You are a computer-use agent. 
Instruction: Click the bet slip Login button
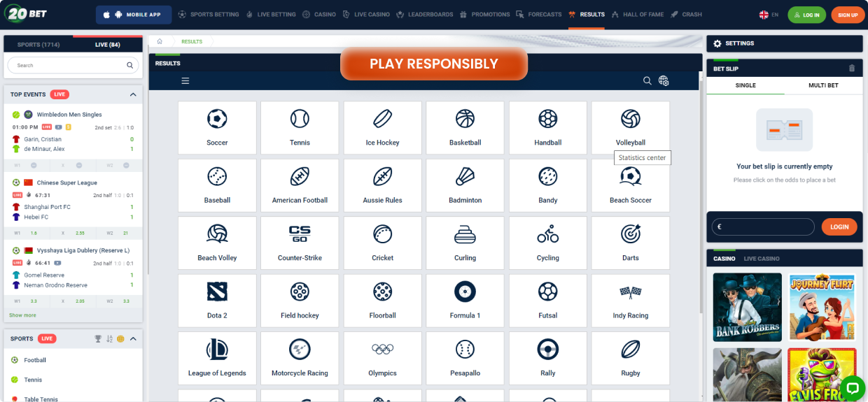[839, 227]
